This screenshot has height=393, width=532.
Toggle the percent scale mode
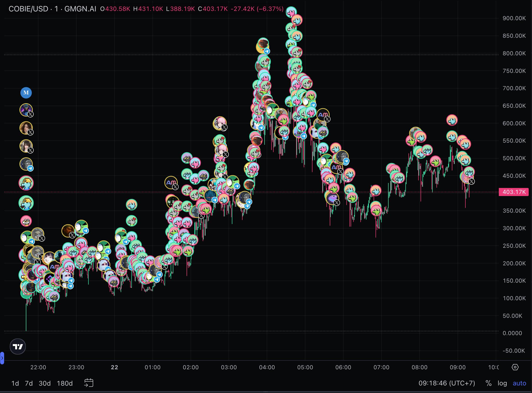(489, 383)
